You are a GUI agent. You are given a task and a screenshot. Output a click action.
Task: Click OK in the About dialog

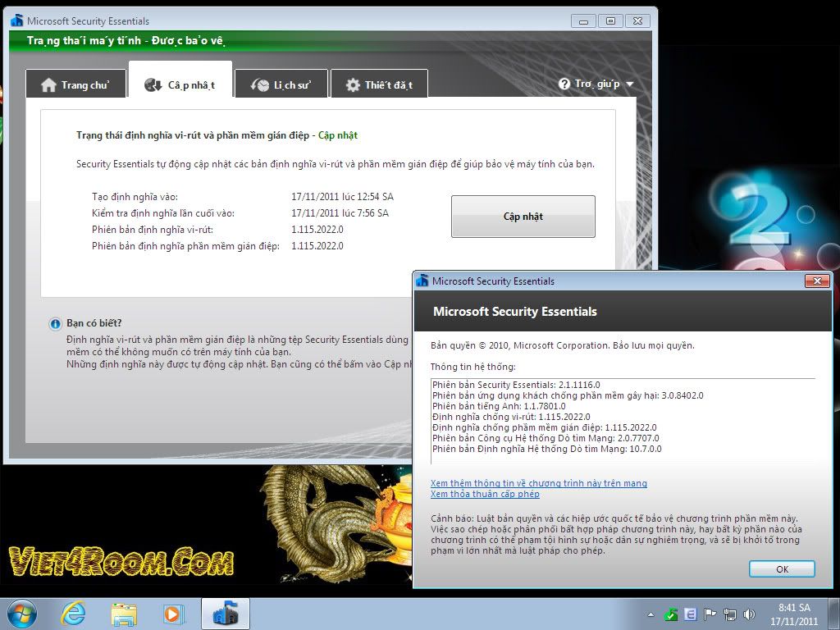782,569
